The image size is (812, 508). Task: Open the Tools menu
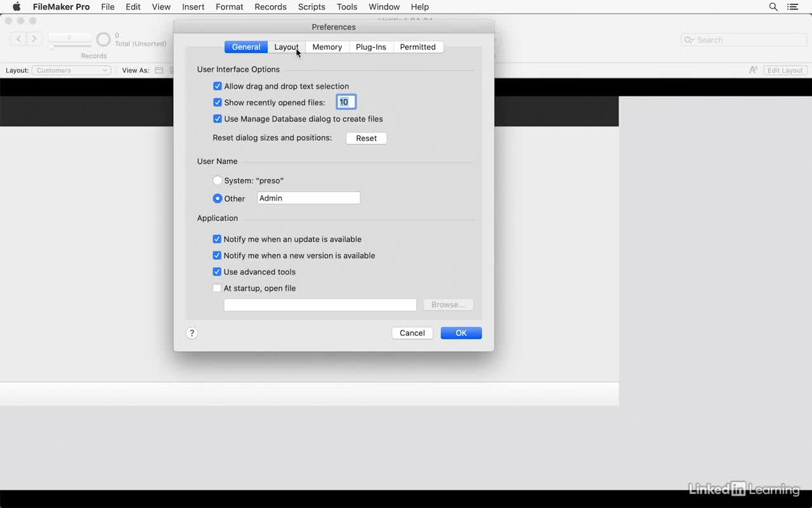point(347,7)
